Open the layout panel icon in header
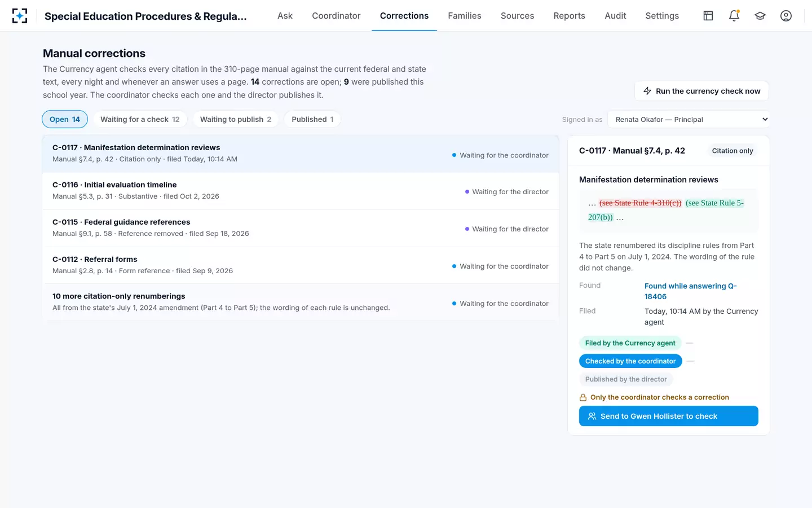The width and height of the screenshot is (812, 508). pos(708,16)
